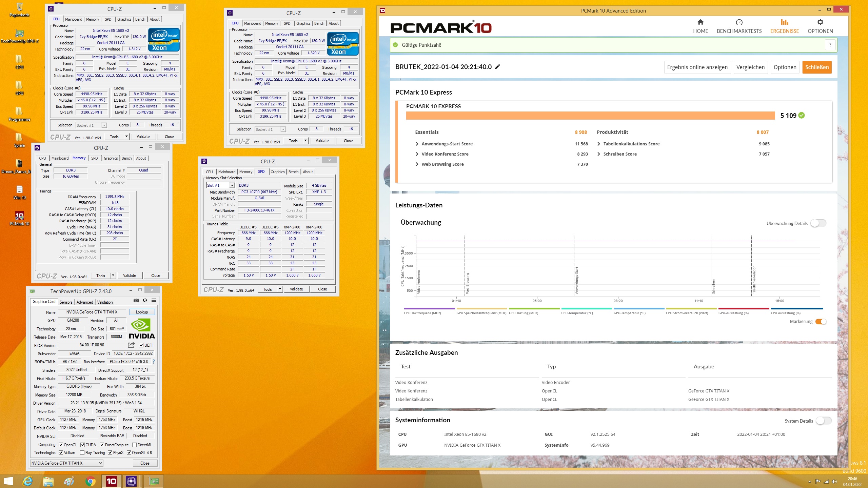Open Tools dropdown arrow in Memory CPU-Z window

coord(113,276)
